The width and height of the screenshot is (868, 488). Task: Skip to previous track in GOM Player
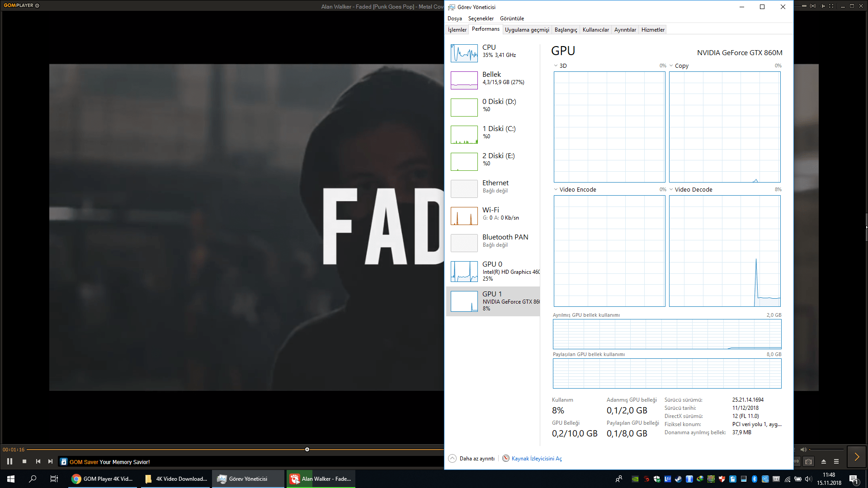click(38, 461)
